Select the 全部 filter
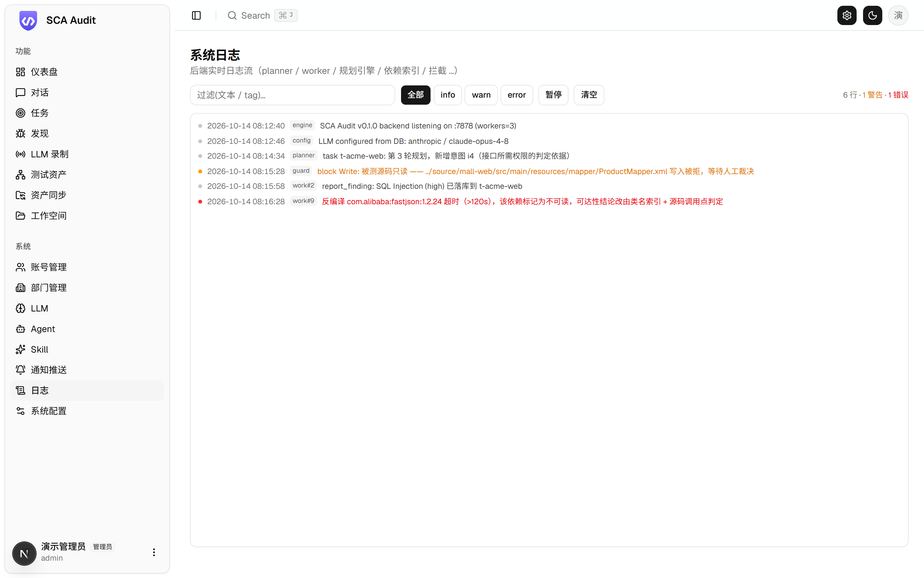The image size is (924, 578). pos(415,95)
